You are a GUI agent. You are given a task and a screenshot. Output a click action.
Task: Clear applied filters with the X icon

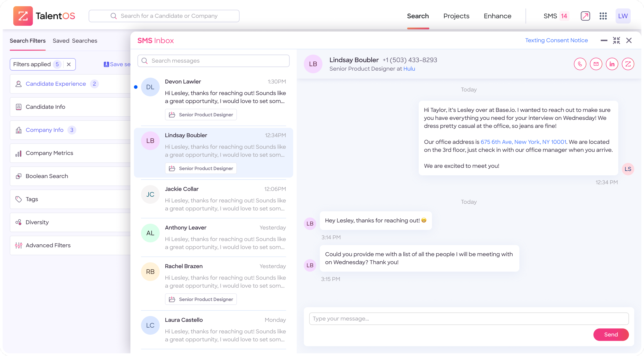[x=69, y=64]
